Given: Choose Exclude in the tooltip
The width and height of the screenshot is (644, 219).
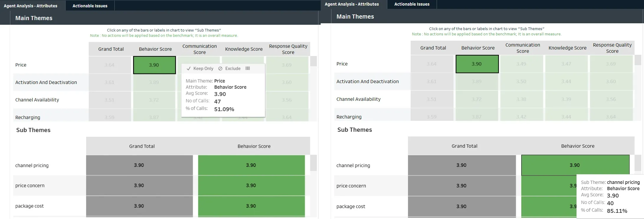Looking at the screenshot, I should tap(230, 68).
